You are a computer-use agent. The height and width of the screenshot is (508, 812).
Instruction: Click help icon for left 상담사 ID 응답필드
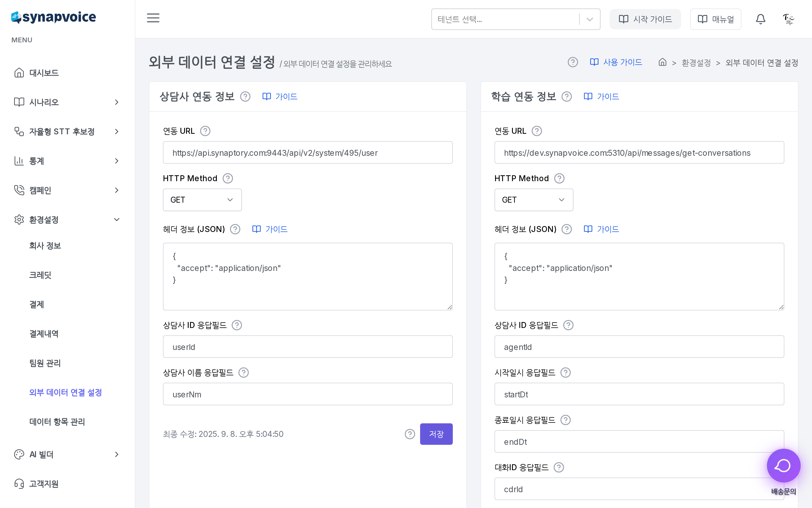pyautogui.click(x=237, y=325)
